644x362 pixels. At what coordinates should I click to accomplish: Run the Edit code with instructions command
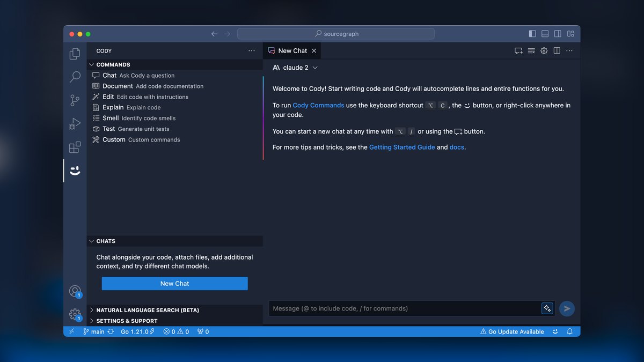(x=175, y=97)
